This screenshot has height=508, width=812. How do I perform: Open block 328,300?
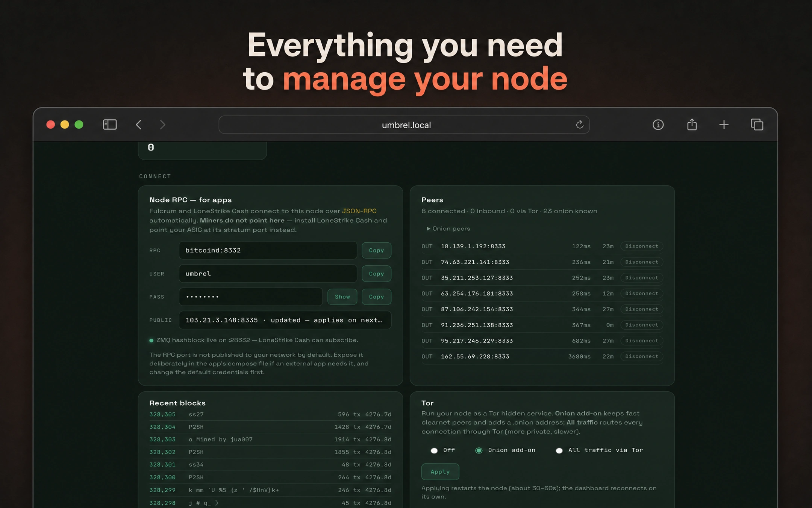coord(270,477)
